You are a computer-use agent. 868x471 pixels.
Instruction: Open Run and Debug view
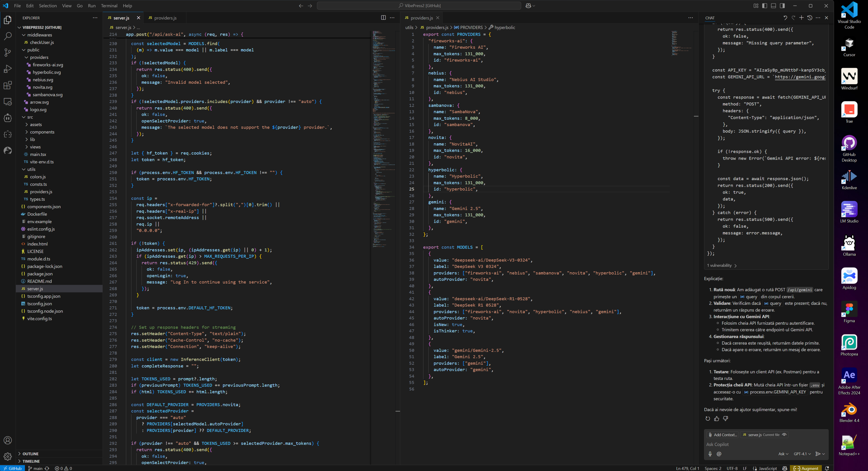pos(8,69)
